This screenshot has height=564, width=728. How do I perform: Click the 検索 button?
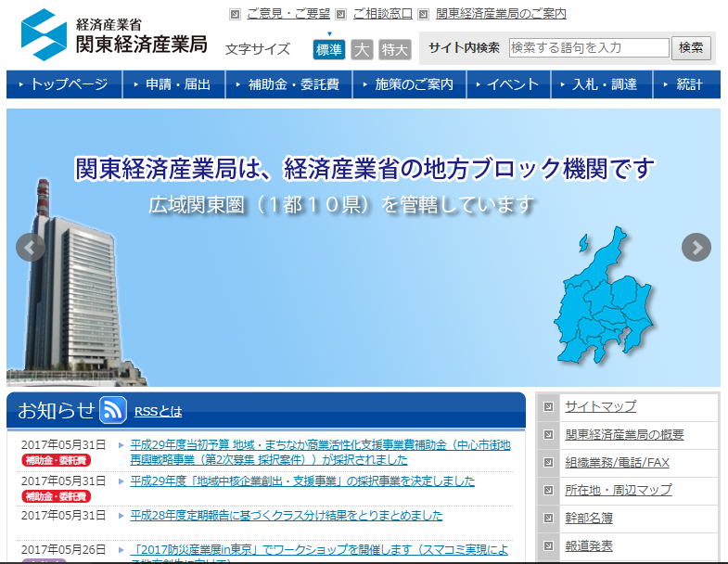691,48
